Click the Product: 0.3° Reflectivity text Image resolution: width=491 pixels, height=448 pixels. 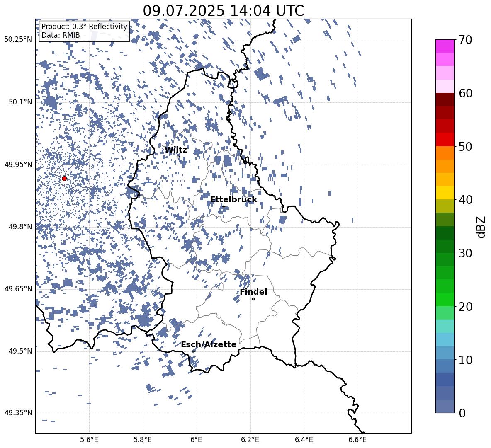84,27
